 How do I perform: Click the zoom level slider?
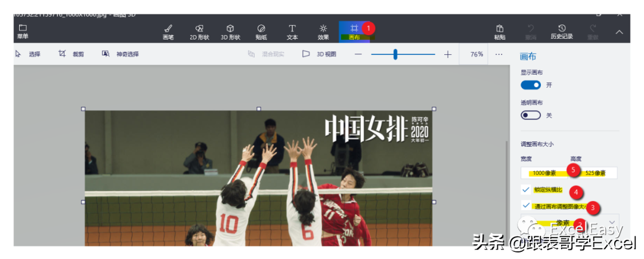coord(403,54)
